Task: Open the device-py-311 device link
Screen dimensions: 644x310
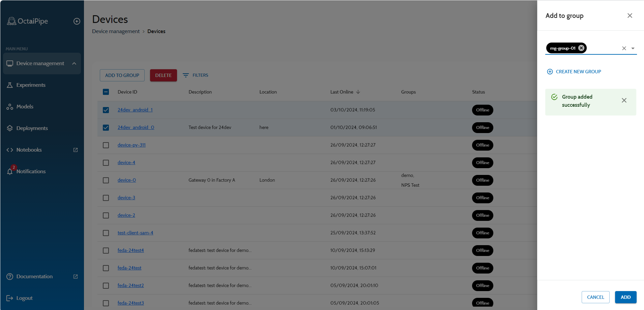Action: (x=131, y=145)
